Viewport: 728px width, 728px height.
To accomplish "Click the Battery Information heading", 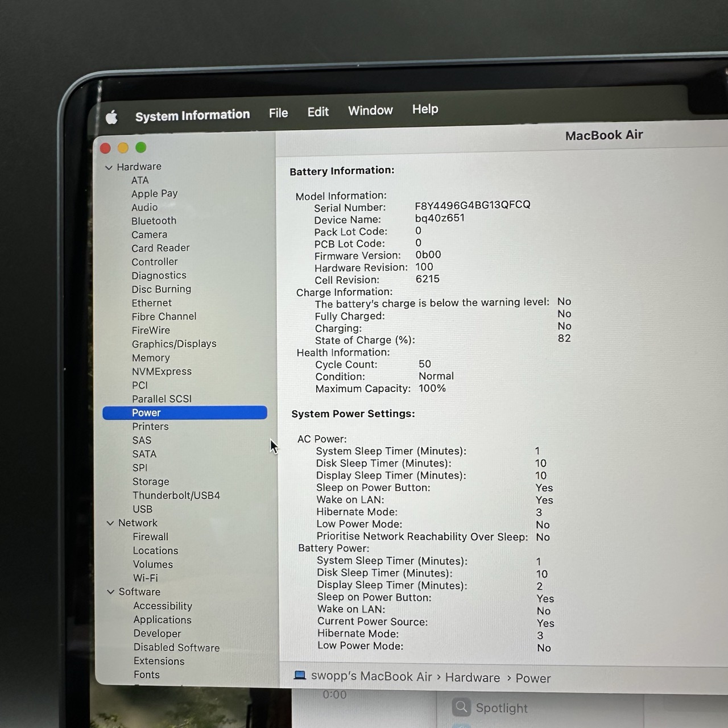I will pyautogui.click(x=342, y=171).
